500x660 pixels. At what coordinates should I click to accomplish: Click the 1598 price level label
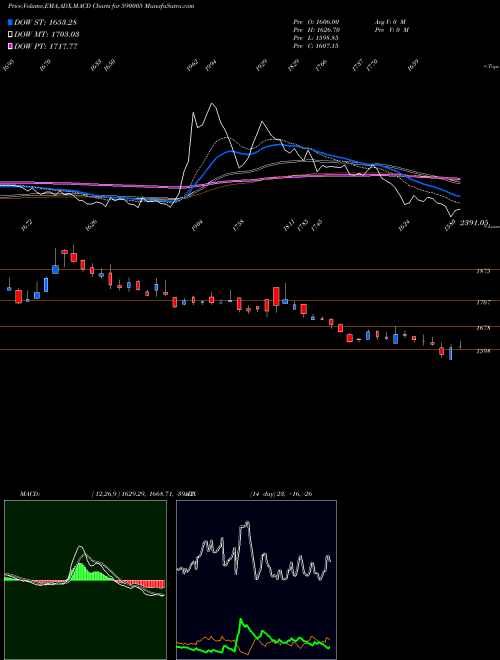coord(483,351)
